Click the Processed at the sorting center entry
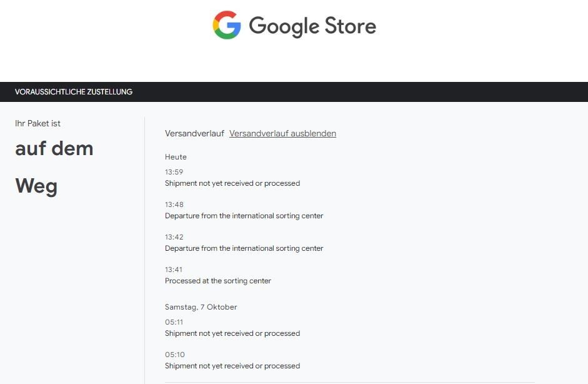The width and height of the screenshot is (588, 384). point(218,281)
